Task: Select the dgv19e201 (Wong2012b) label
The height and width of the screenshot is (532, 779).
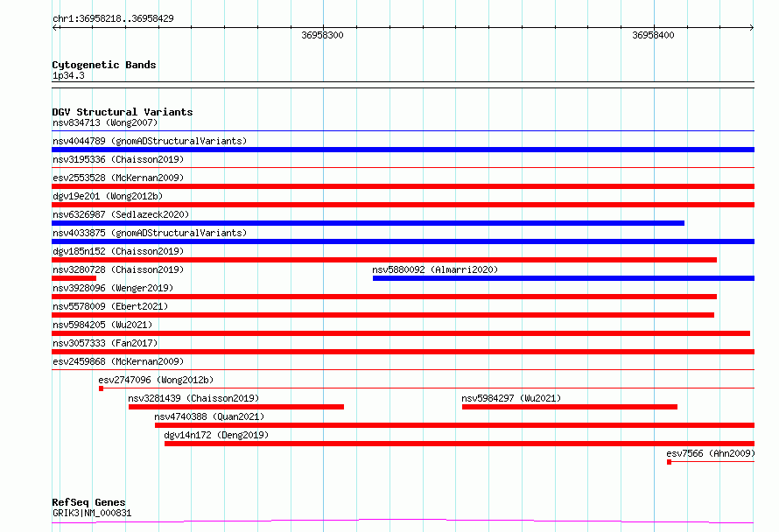Action: [x=108, y=196]
